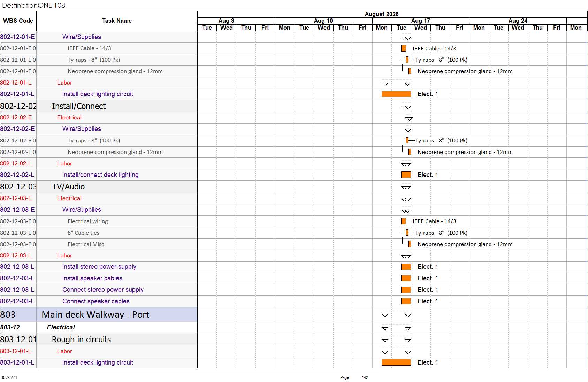The image size is (588, 382).
Task: Select the August 2026 month header
Action: tap(382, 14)
